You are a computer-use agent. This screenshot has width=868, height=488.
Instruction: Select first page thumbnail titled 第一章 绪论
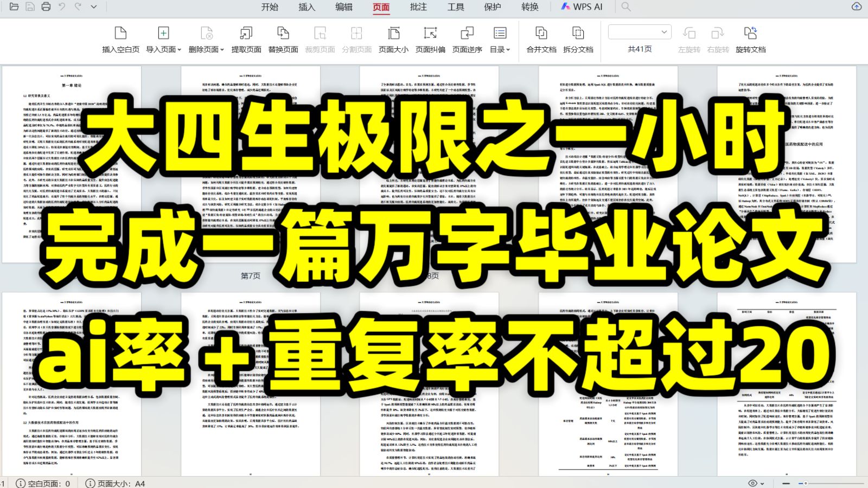click(72, 164)
